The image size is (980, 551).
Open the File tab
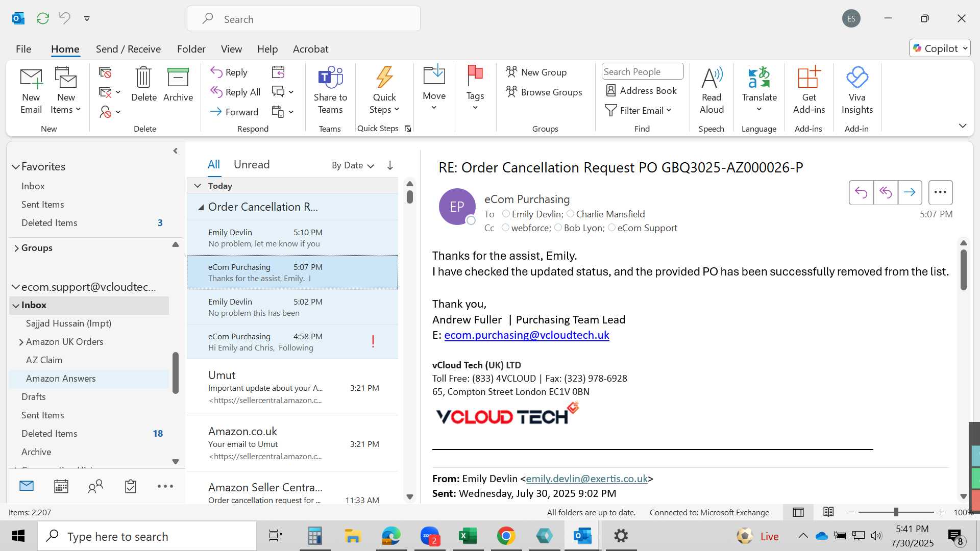[23, 49]
